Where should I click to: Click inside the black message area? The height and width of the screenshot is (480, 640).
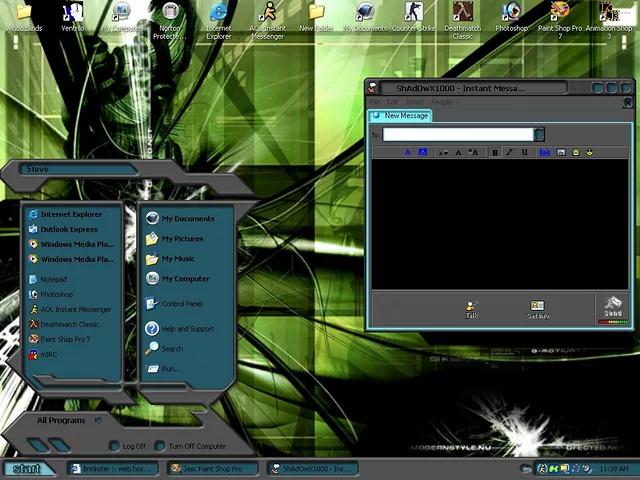(x=500, y=224)
